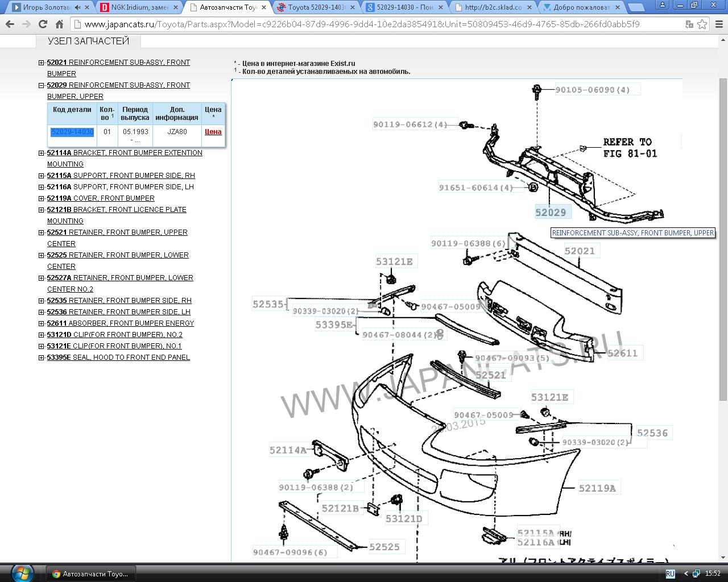Collapse the 52029 Reinforcement Upper entry
Image resolution: width=728 pixels, height=582 pixels.
42,85
